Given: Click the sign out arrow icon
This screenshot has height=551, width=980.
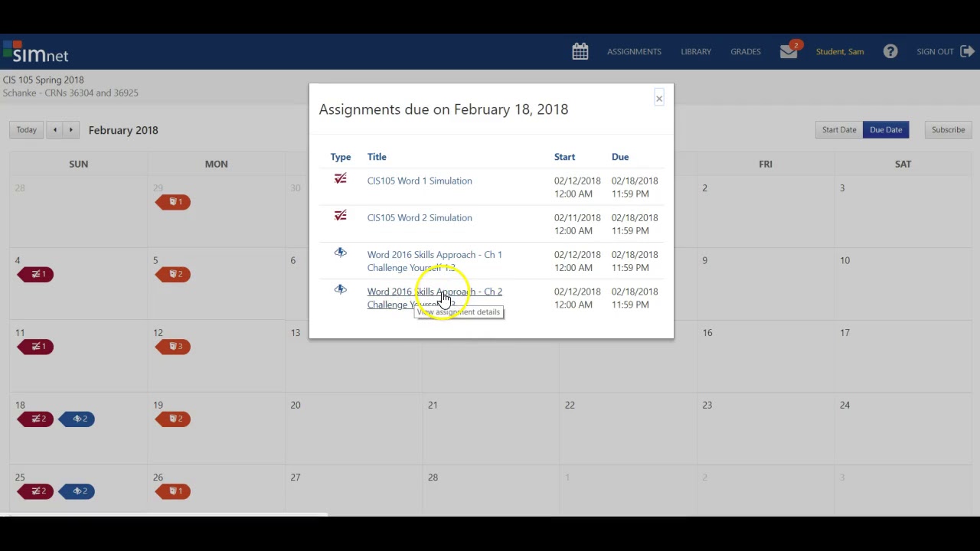Looking at the screenshot, I should 968,51.
